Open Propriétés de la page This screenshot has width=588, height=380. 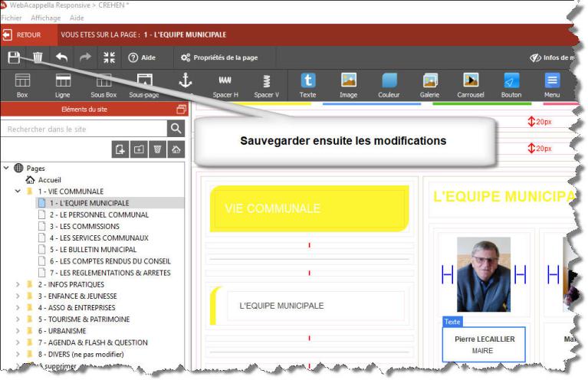pyautogui.click(x=218, y=57)
